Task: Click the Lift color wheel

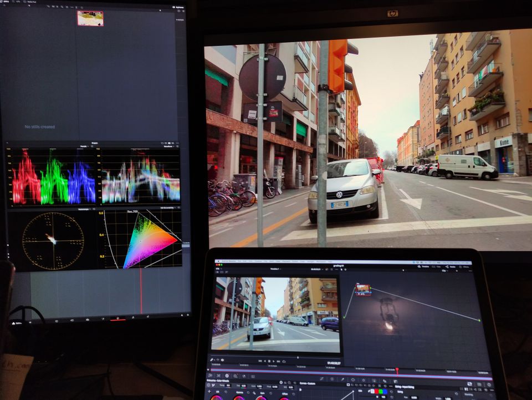Action: (x=216, y=397)
